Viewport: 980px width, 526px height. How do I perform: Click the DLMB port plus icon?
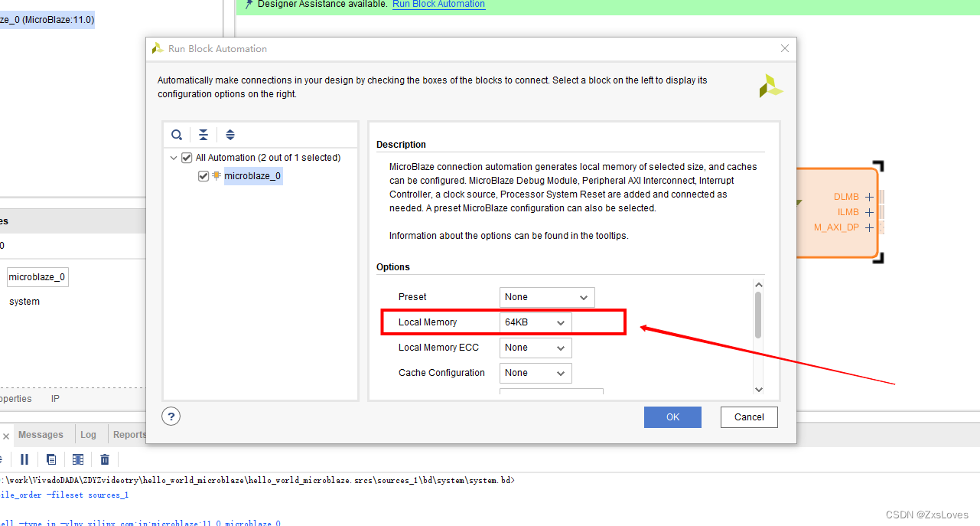(869, 198)
